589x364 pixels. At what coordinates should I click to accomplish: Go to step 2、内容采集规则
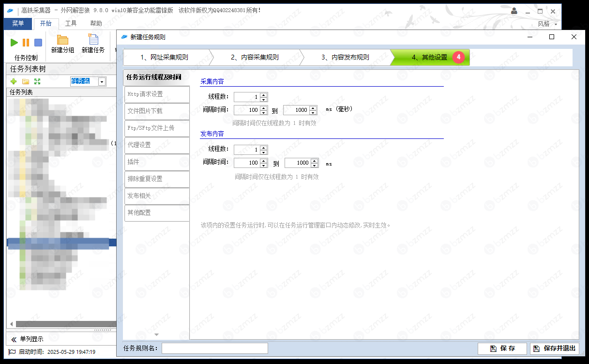tap(255, 57)
